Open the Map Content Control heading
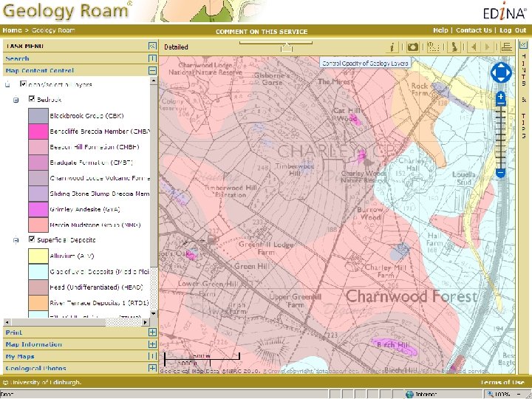The image size is (532, 399). point(40,71)
